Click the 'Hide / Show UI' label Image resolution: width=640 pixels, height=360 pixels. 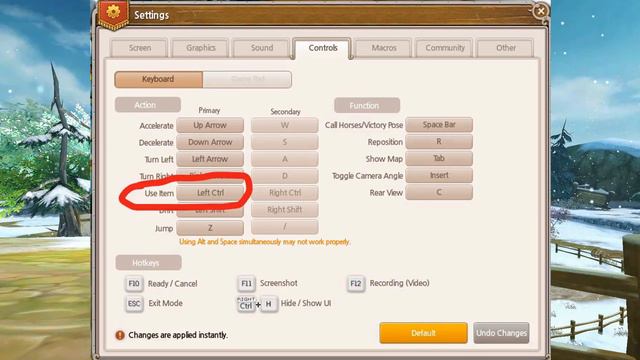pos(306,303)
